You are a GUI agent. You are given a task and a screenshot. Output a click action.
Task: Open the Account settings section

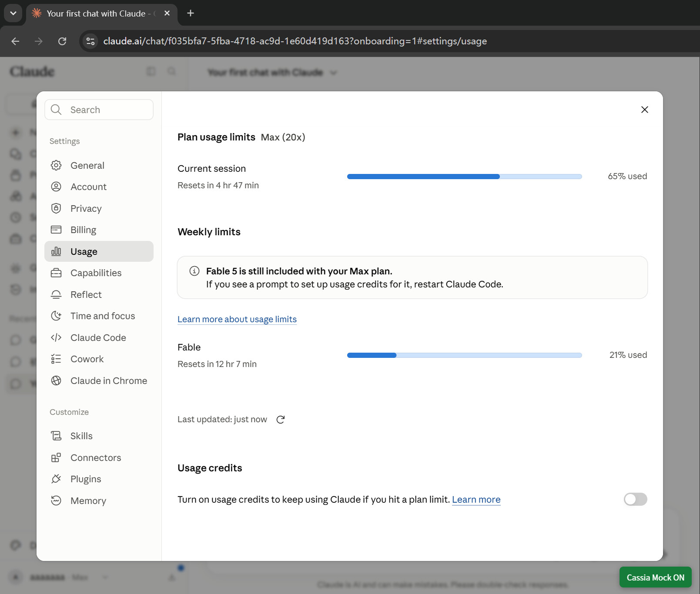99,187
